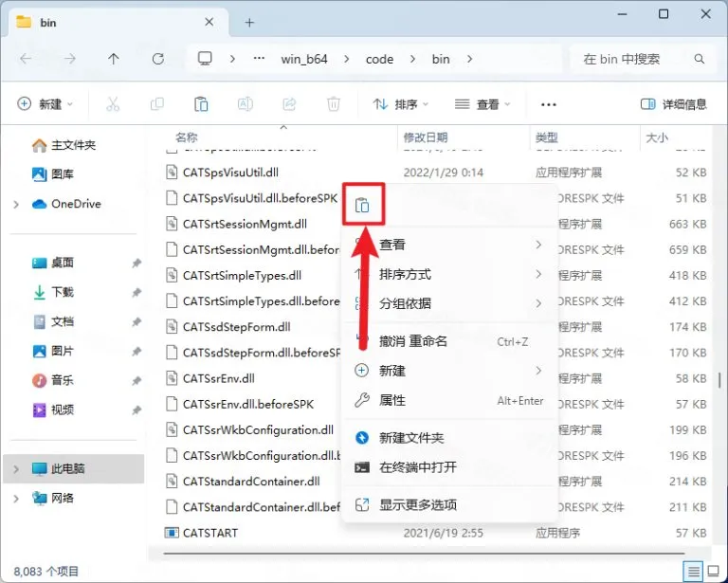
Task: Click the CATSpsVisuUtil.dll file icon
Action: pyautogui.click(x=172, y=173)
